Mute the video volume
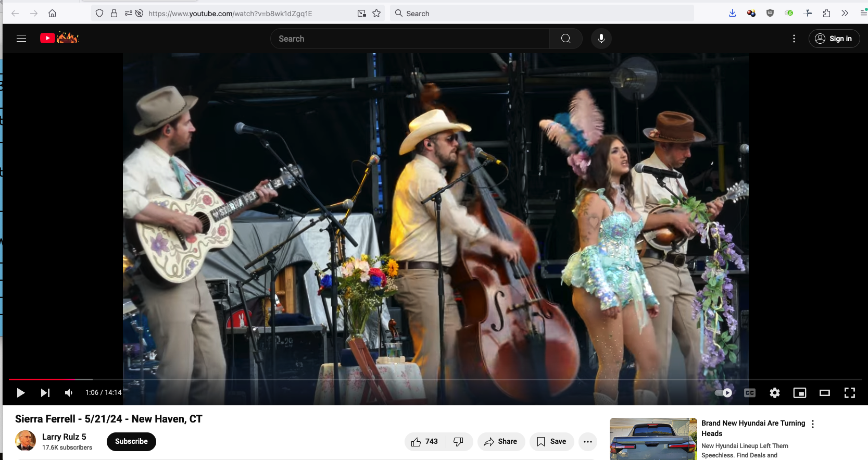The width and height of the screenshot is (868, 460). [x=69, y=393]
